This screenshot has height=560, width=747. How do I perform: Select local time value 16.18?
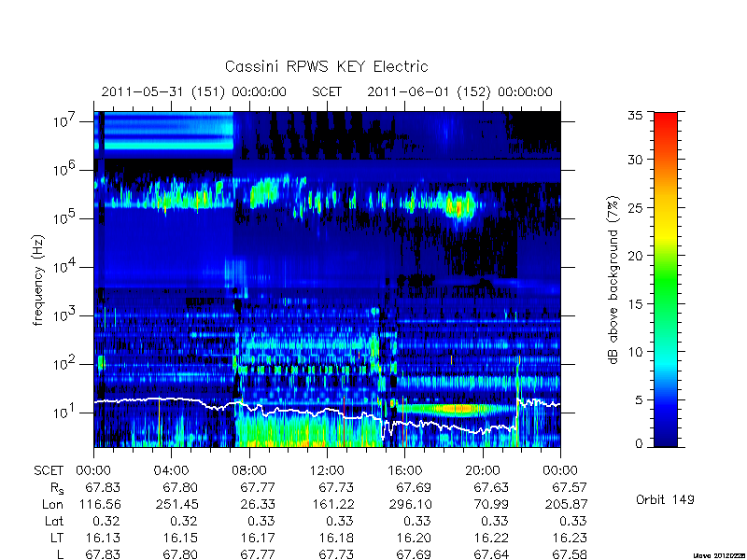336,538
